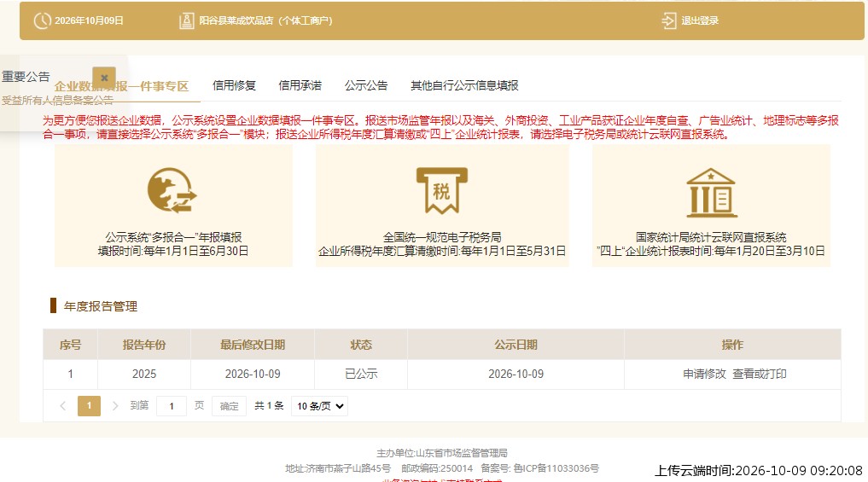
Task: Select page 1 in pagination
Action: point(89,406)
